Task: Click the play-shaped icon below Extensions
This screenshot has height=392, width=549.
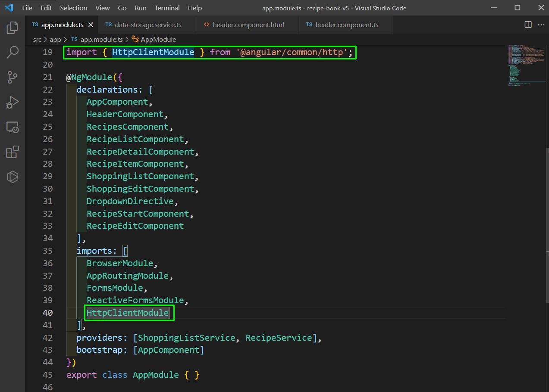Action: [13, 177]
